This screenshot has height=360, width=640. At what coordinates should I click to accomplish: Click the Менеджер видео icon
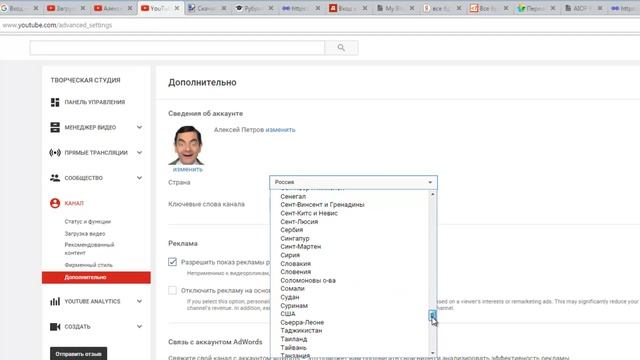[x=55, y=127]
